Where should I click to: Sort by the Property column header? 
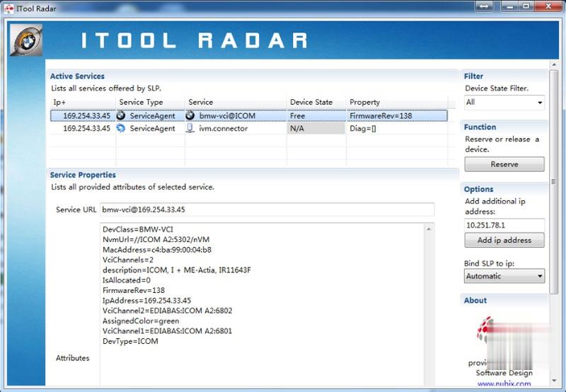tap(397, 102)
